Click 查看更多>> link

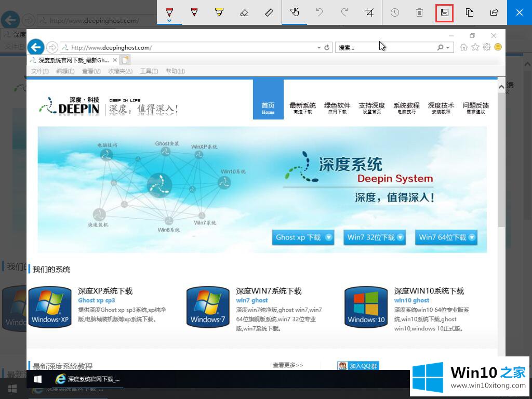pos(288,365)
